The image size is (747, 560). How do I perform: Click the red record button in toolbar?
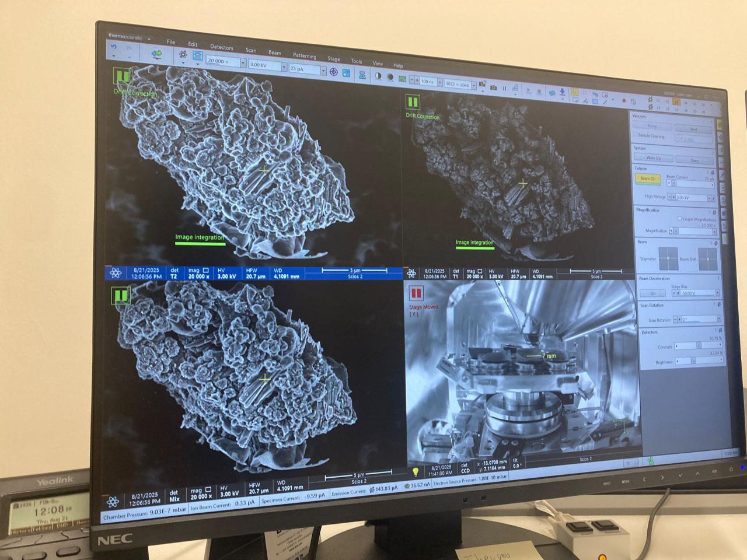pos(624,101)
